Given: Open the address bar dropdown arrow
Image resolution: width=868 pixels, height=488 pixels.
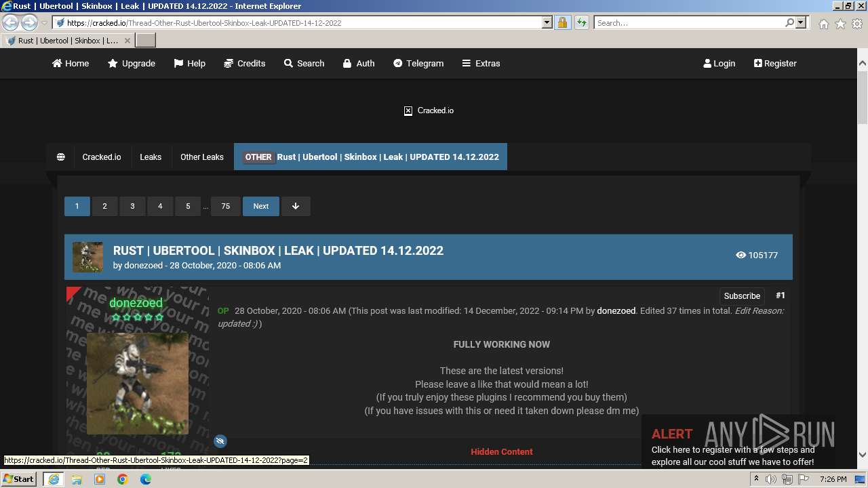Looking at the screenshot, I should 547,22.
